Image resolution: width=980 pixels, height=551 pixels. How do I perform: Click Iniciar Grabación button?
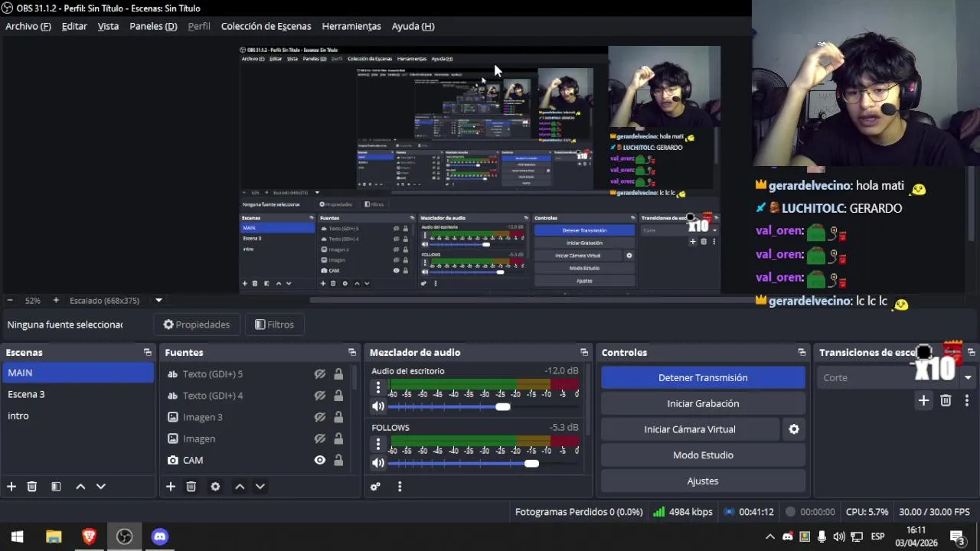point(703,403)
